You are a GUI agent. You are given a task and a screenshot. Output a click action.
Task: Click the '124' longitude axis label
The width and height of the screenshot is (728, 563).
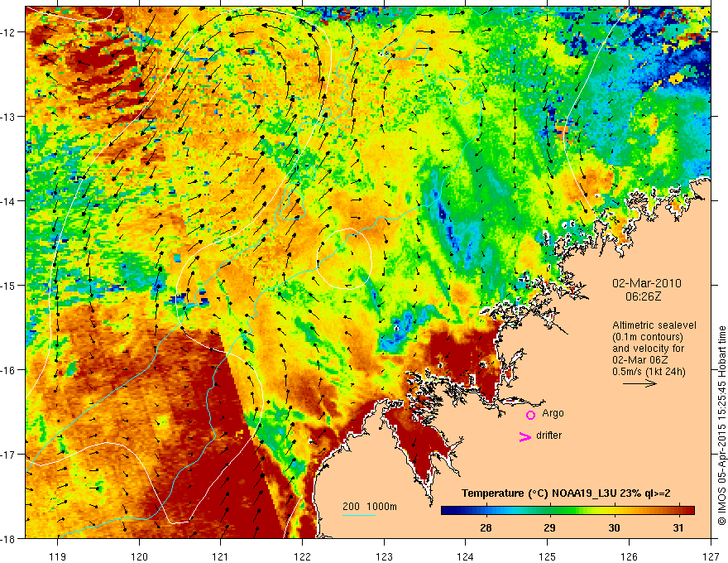tap(466, 556)
